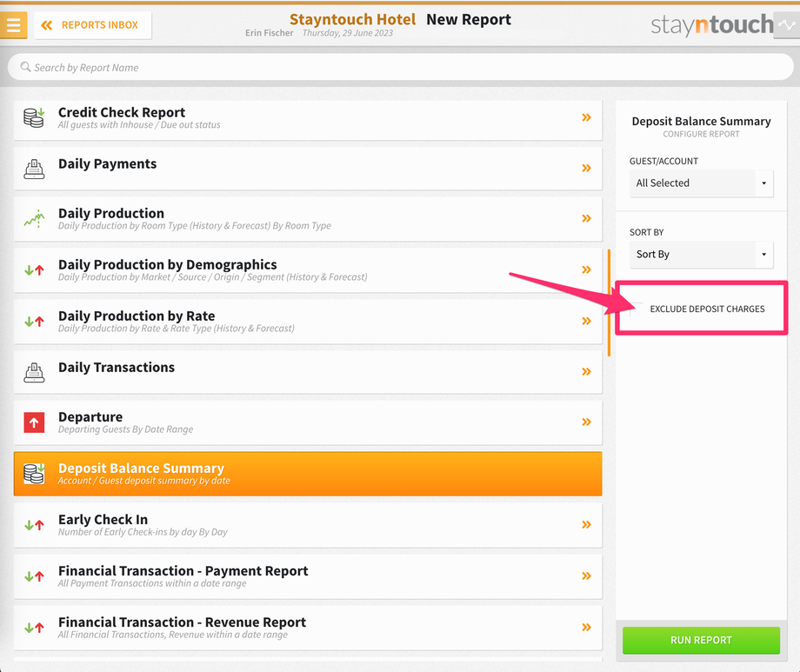Click the red up-arrow icon of Departure
Screen dimensions: 800x672
coord(34,422)
